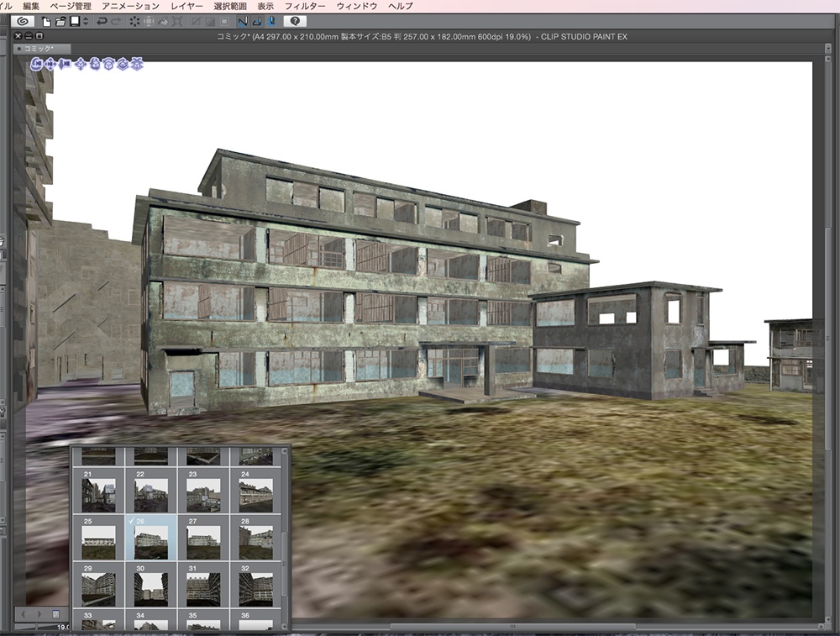This screenshot has width=840, height=636.
Task: Open the アニメーション menu
Action: (131, 6)
